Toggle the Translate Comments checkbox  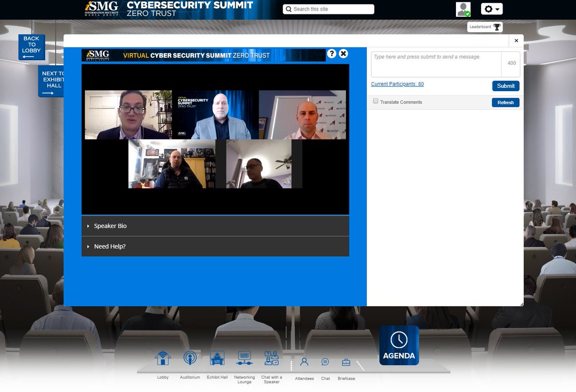(x=376, y=101)
